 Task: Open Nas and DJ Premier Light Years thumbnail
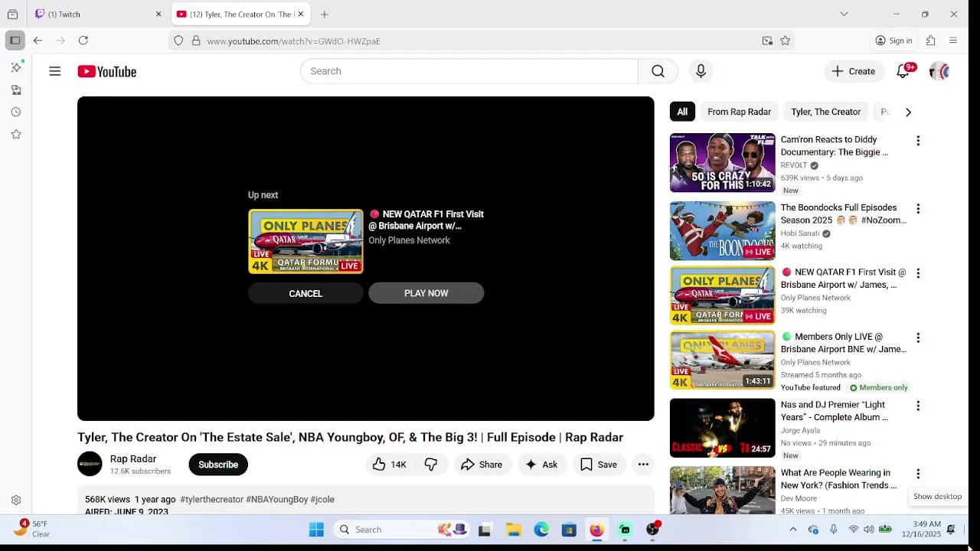722,428
